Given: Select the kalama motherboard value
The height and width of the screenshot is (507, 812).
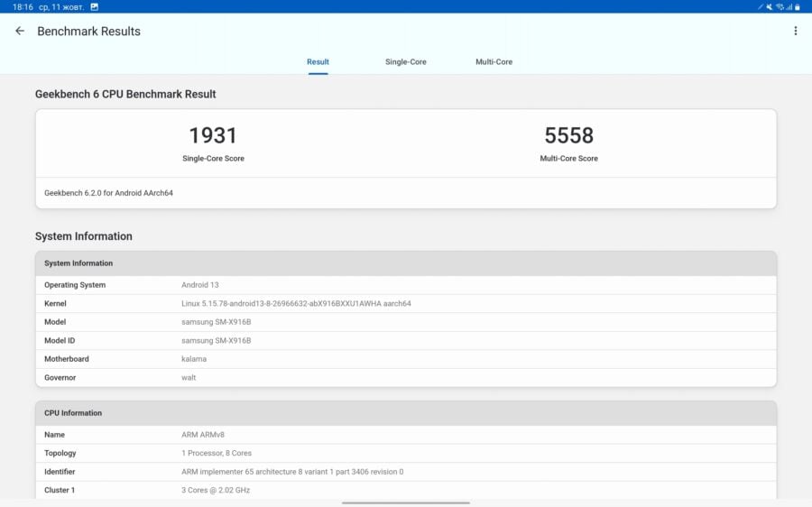Looking at the screenshot, I should 194,359.
